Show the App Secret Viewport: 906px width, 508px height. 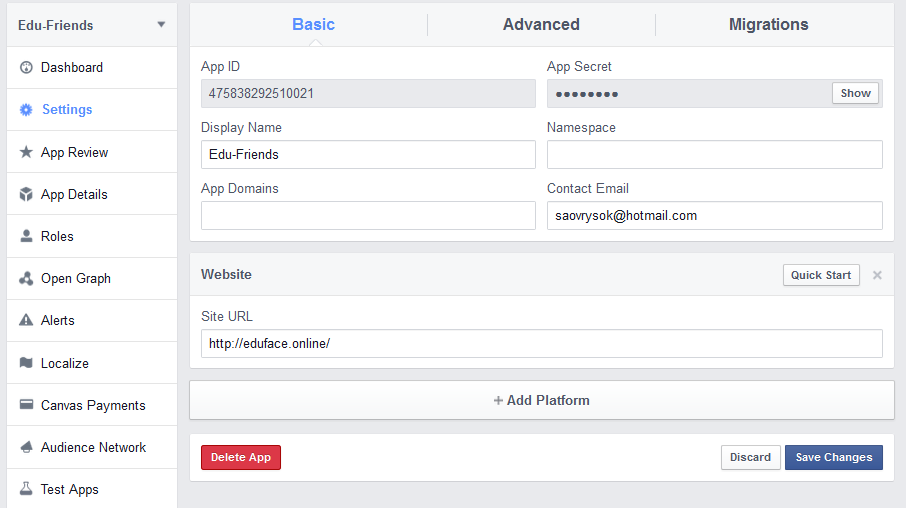coord(855,93)
